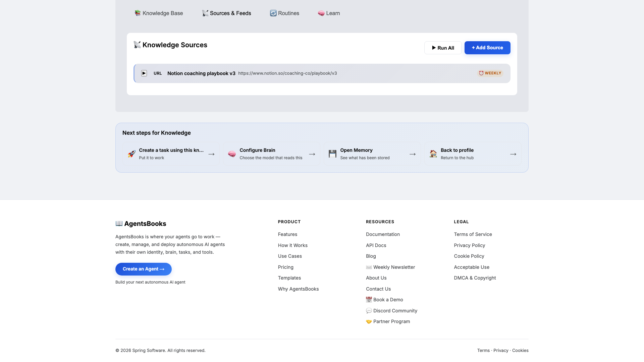Click the books icon beside Knowledge Base
Image resolution: width=644 pixels, height=362 pixels.
coord(138,13)
